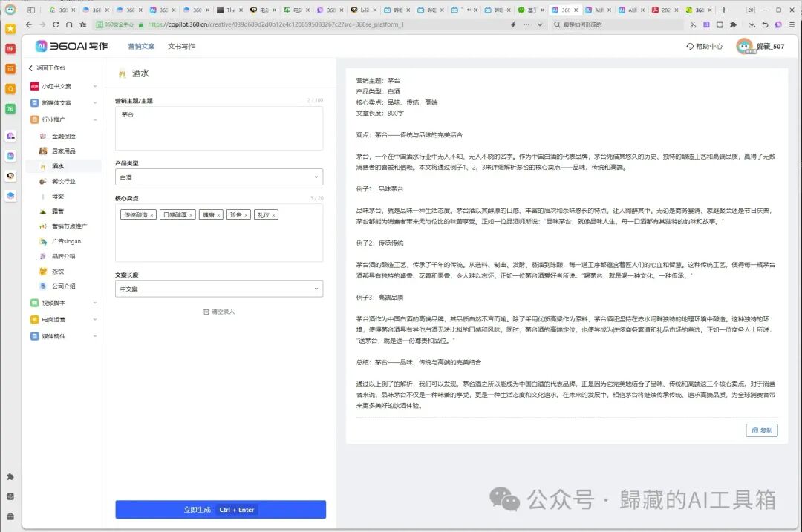Expand the 电商运营 section

[63, 319]
